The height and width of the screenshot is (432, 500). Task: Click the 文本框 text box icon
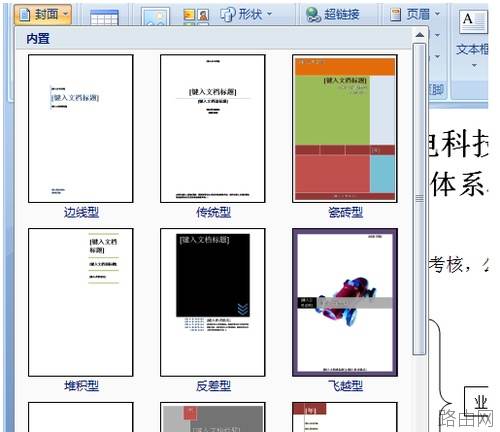click(473, 22)
